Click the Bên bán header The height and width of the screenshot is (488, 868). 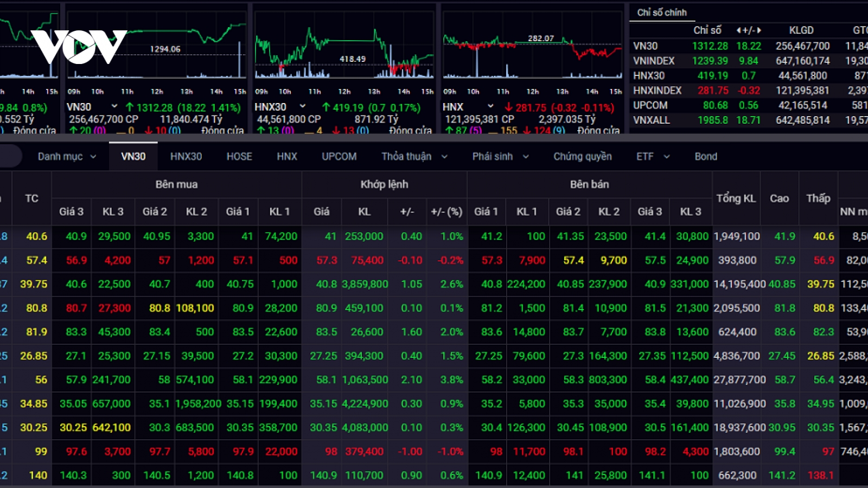click(x=589, y=184)
